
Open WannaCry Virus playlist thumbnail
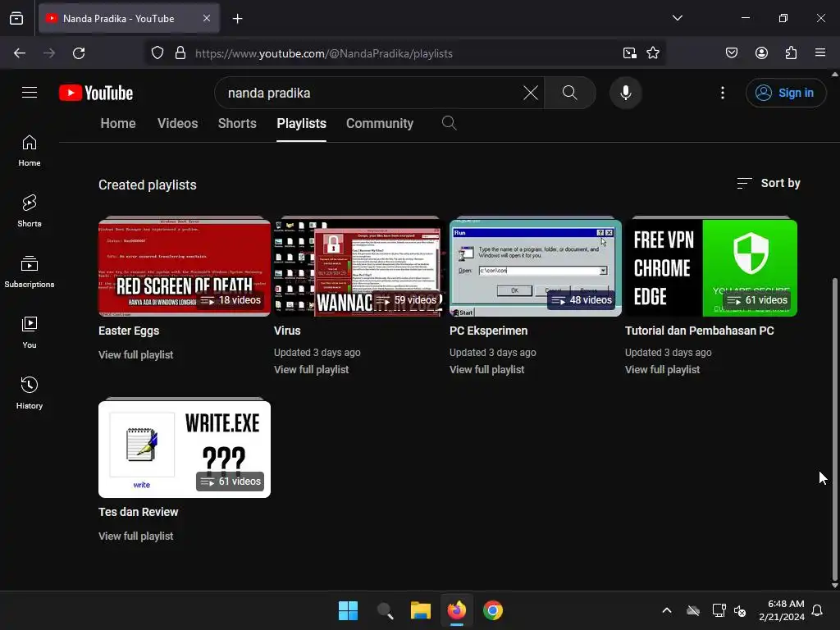point(360,268)
